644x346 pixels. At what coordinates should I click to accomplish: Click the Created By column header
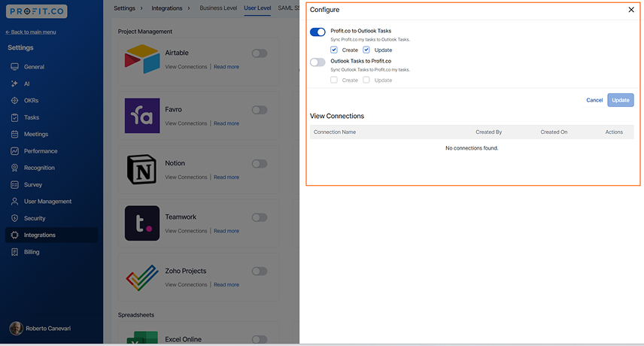click(489, 132)
